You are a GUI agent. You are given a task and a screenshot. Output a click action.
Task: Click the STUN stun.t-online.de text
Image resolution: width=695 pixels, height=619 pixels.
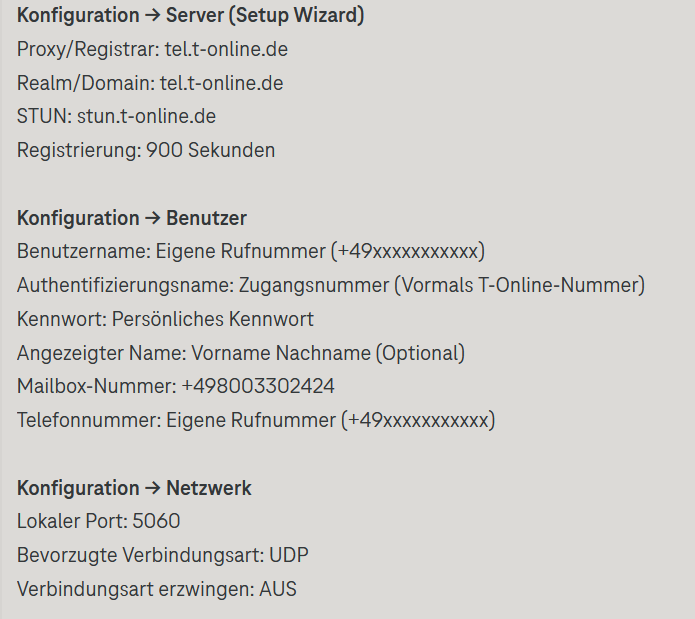pos(116,117)
